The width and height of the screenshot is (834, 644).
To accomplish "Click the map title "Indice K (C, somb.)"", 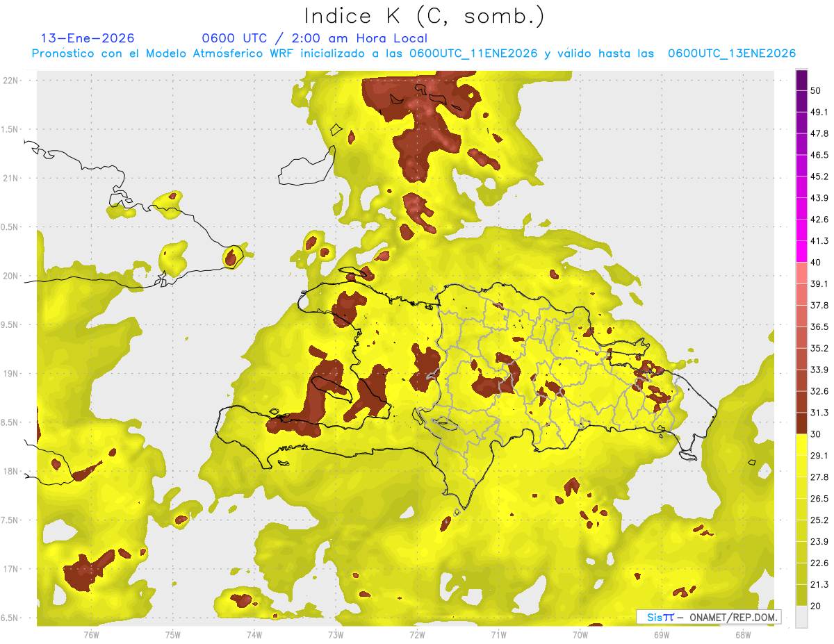I will coord(424,16).
